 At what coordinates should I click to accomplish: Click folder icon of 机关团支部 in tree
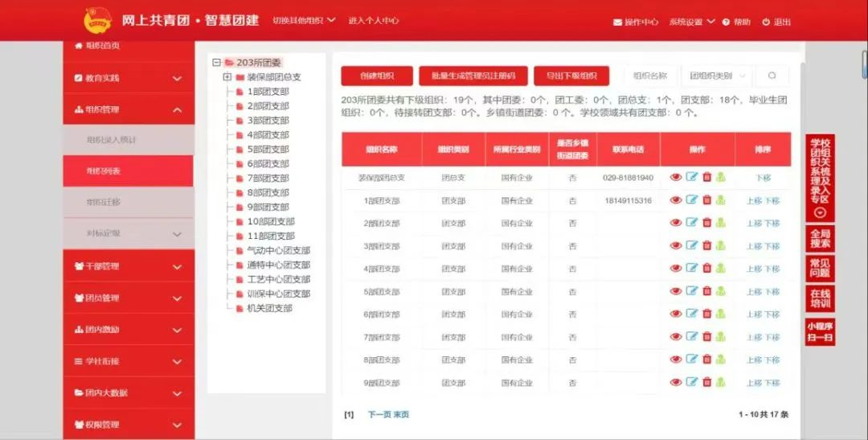click(240, 308)
